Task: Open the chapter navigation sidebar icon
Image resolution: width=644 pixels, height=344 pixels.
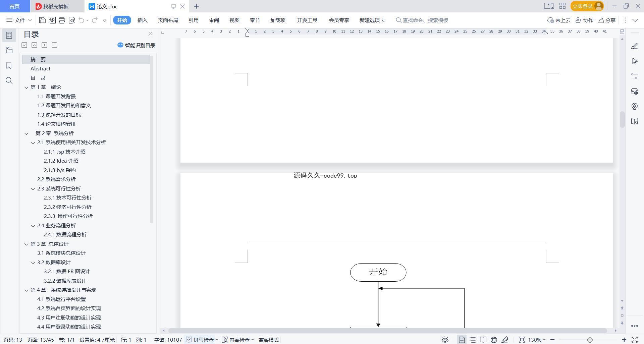Action: point(9,50)
